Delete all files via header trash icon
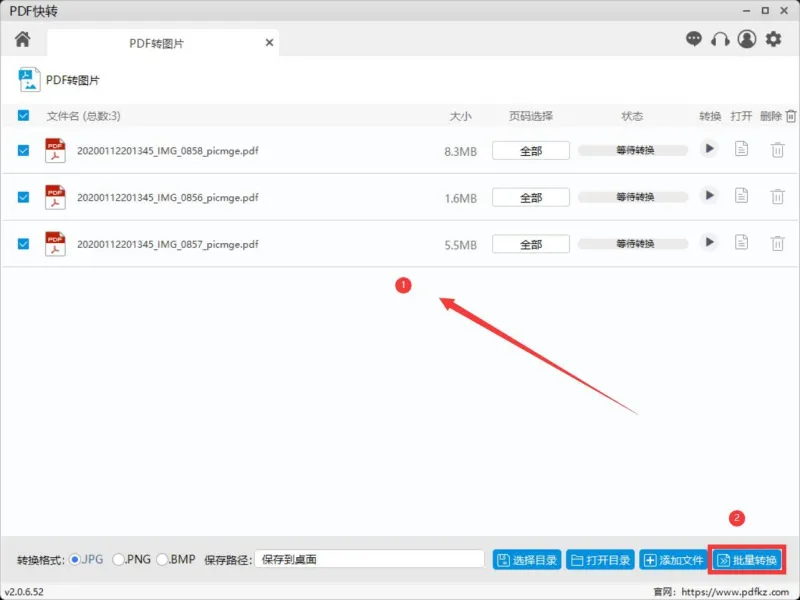The height and width of the screenshot is (600, 800). click(790, 116)
